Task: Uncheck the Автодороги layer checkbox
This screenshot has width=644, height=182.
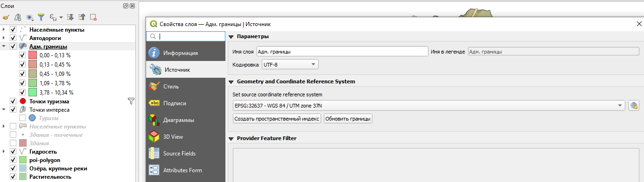Action: coord(13,38)
